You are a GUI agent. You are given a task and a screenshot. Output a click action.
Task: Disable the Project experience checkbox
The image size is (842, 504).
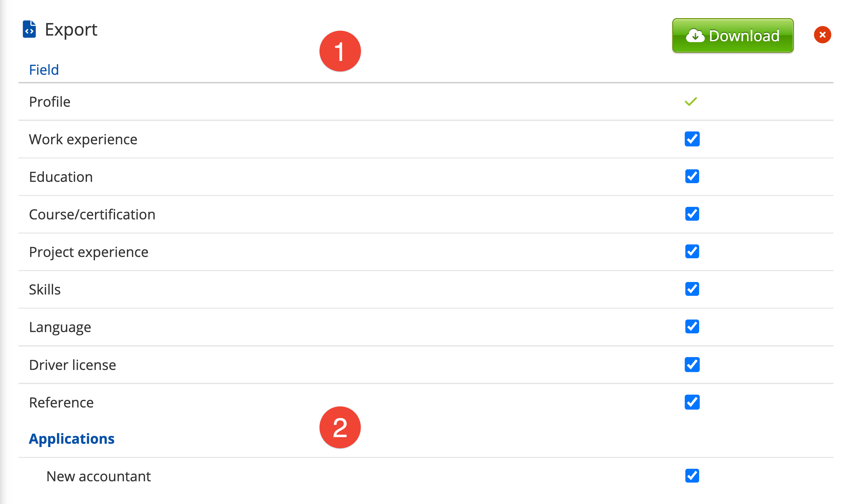[692, 252]
